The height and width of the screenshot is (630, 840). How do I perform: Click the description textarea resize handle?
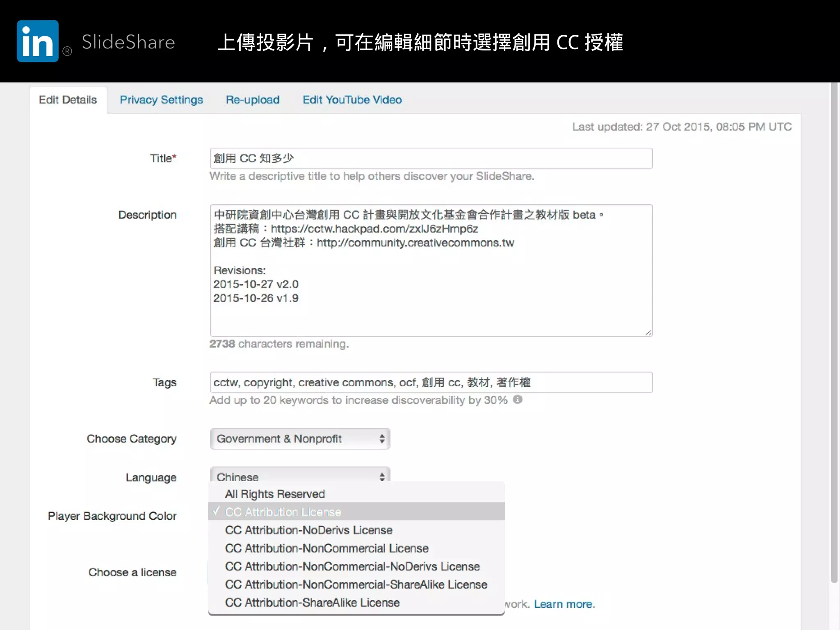(x=648, y=332)
